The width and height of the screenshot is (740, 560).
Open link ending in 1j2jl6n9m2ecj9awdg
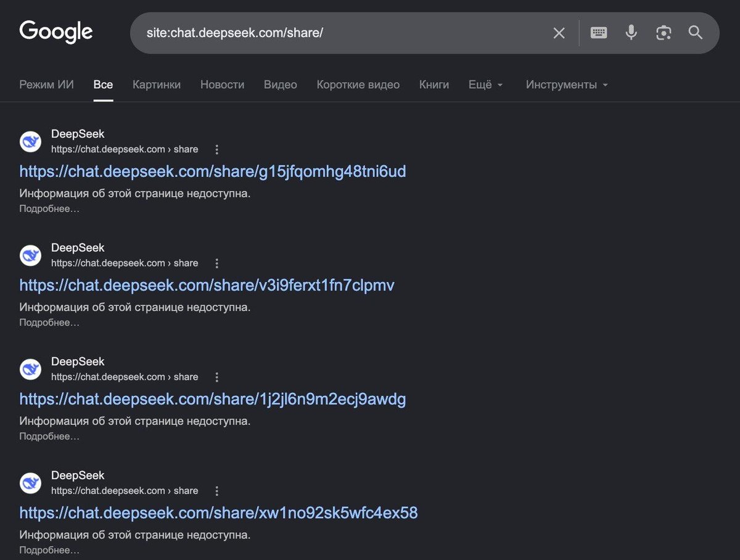point(213,399)
